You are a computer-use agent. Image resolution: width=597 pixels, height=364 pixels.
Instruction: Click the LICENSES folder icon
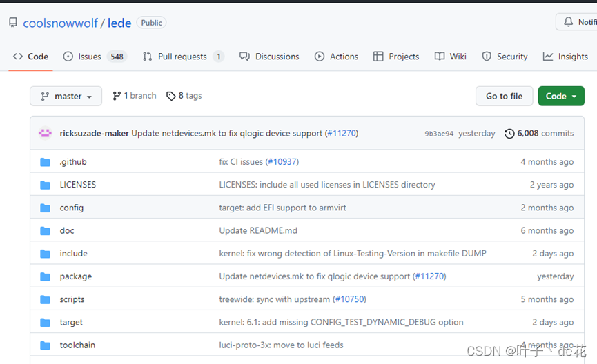46,185
